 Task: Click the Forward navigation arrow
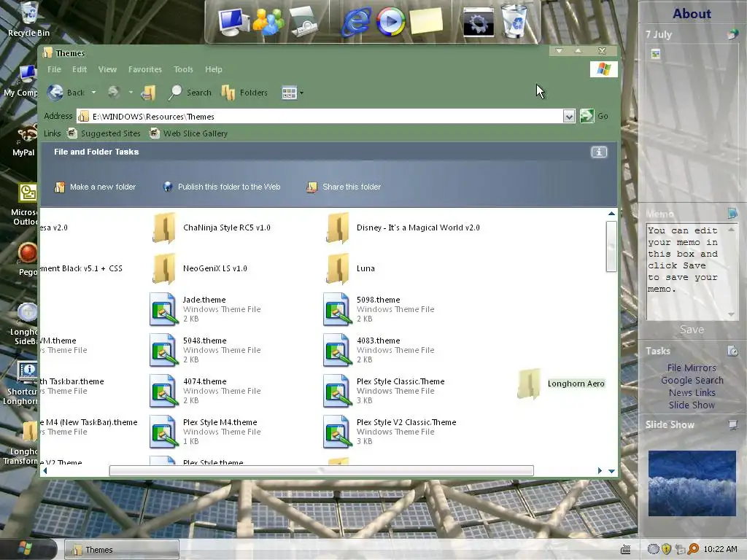coord(113,92)
